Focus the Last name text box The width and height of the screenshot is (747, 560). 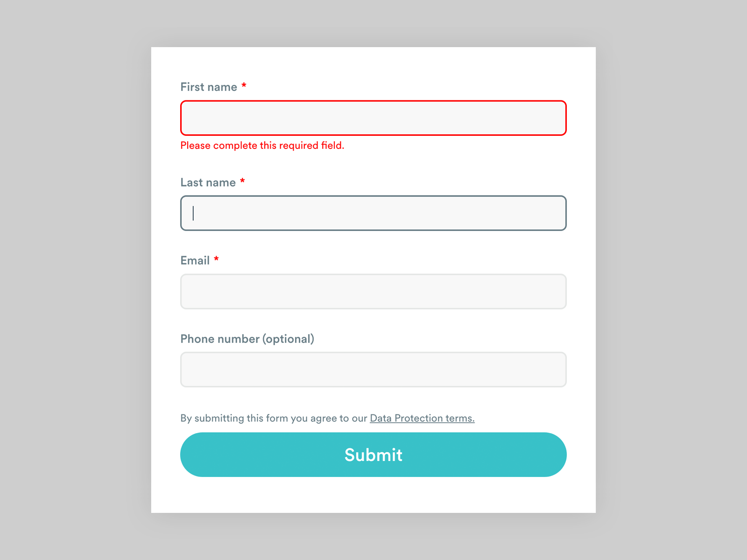pyautogui.click(x=373, y=213)
